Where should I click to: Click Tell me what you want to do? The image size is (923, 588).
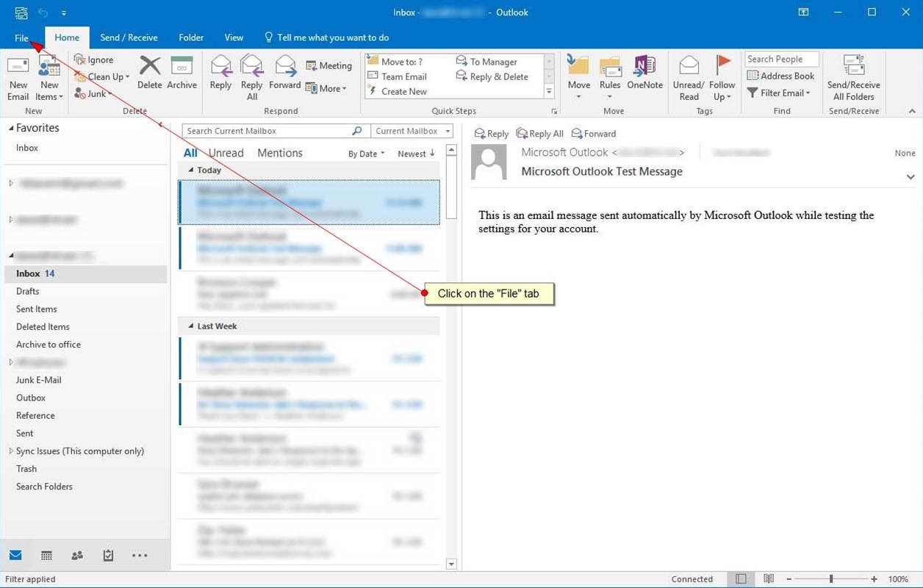(326, 37)
